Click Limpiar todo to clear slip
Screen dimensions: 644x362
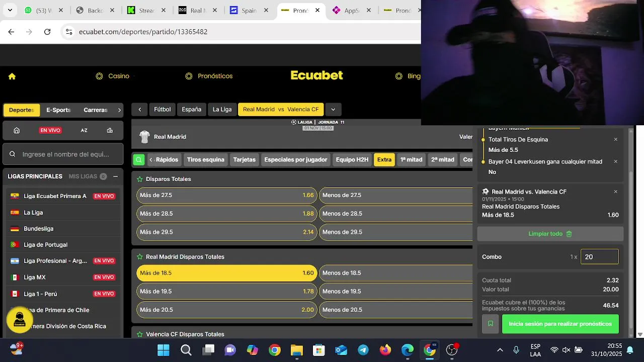550,234
